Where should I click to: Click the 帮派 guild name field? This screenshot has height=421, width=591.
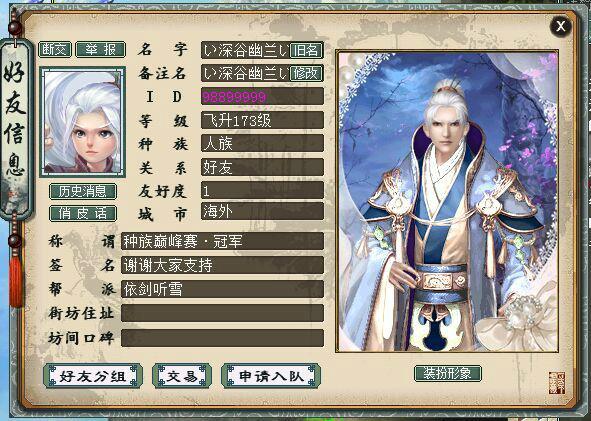222,289
